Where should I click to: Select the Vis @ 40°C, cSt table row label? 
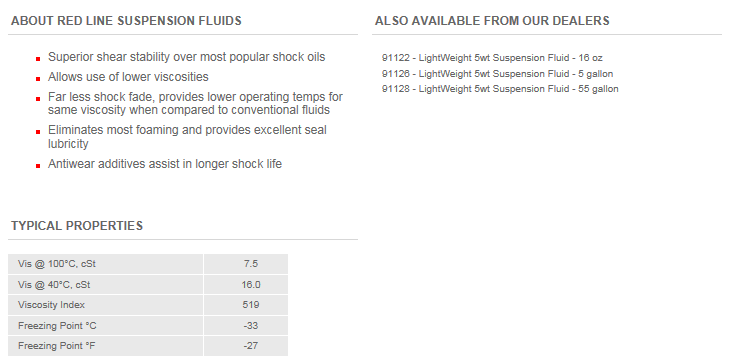point(54,285)
